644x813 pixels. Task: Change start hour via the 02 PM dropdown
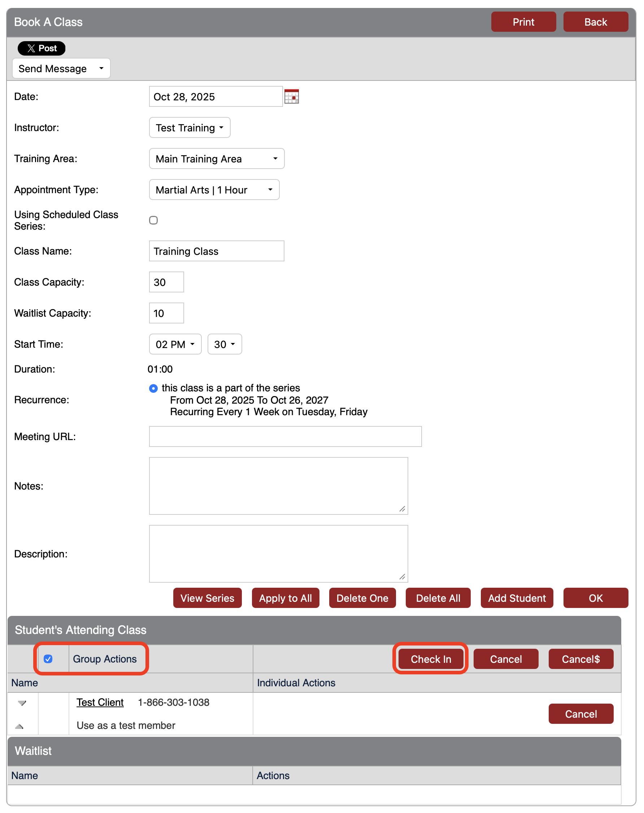(x=175, y=344)
